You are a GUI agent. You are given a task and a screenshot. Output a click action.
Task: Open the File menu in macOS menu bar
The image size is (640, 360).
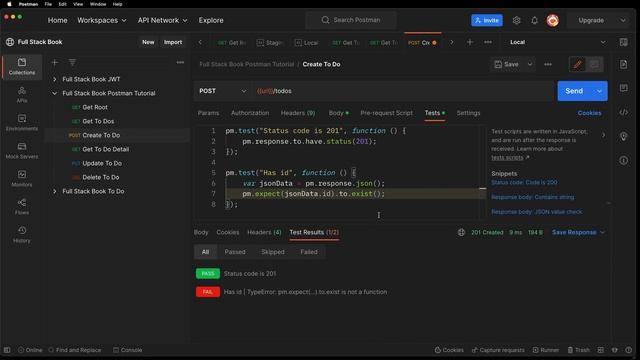click(x=48, y=4)
